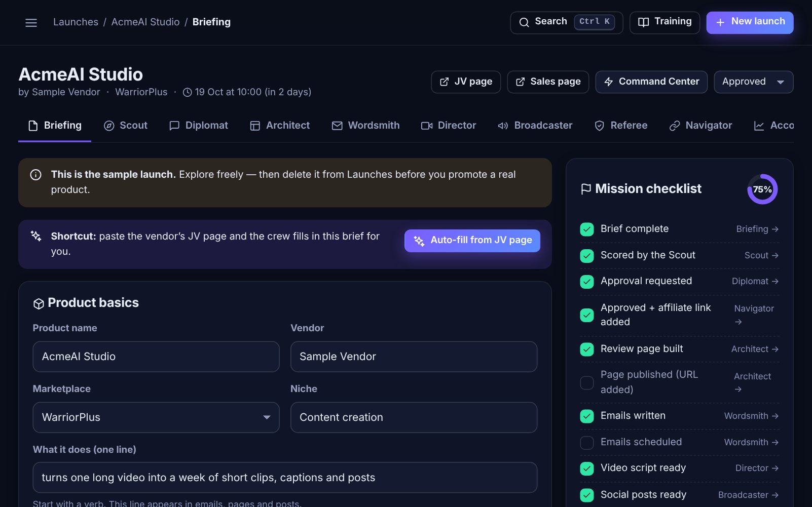Toggle the Review page built checkbox
The image size is (812, 507).
pyautogui.click(x=587, y=349)
